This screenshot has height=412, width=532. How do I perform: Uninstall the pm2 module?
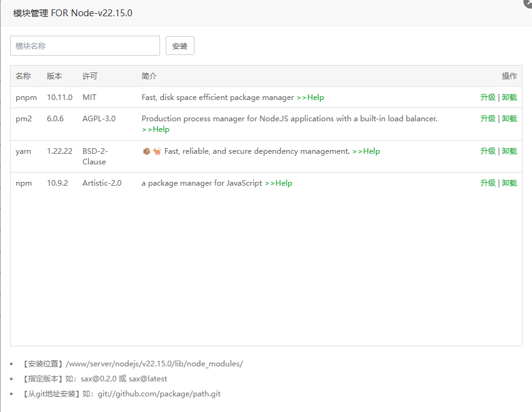[x=509, y=118]
